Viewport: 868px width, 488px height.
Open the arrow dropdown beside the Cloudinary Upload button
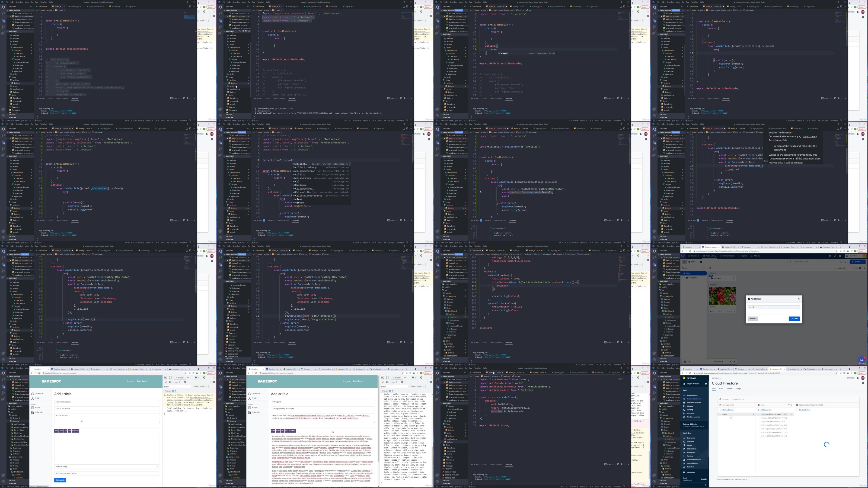point(864,262)
